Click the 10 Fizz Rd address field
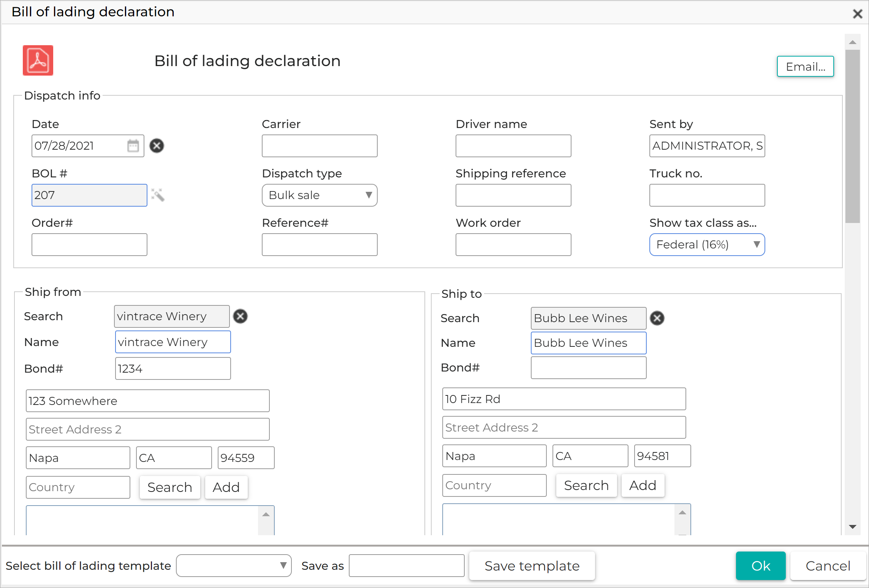 [564, 399]
